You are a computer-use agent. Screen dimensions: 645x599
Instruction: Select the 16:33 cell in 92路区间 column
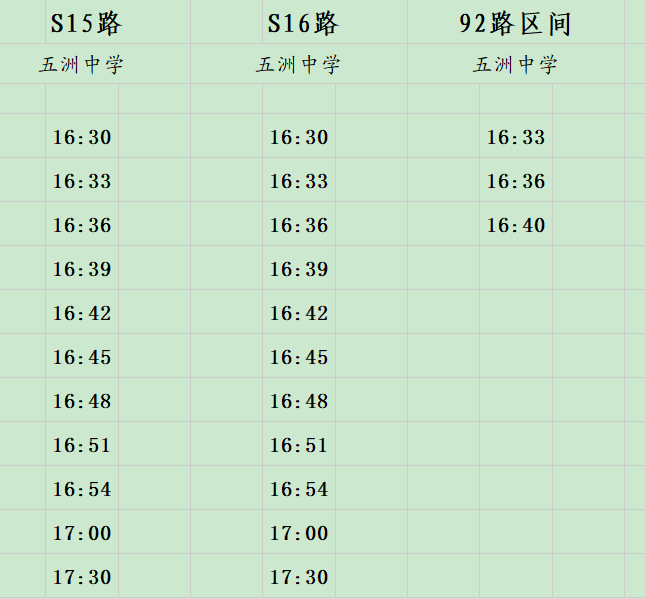point(516,136)
